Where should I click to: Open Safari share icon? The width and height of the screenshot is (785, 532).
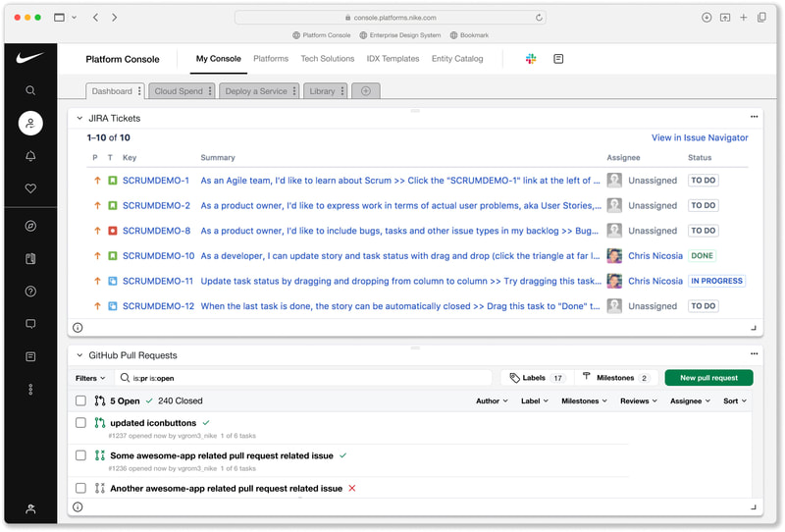click(x=725, y=18)
